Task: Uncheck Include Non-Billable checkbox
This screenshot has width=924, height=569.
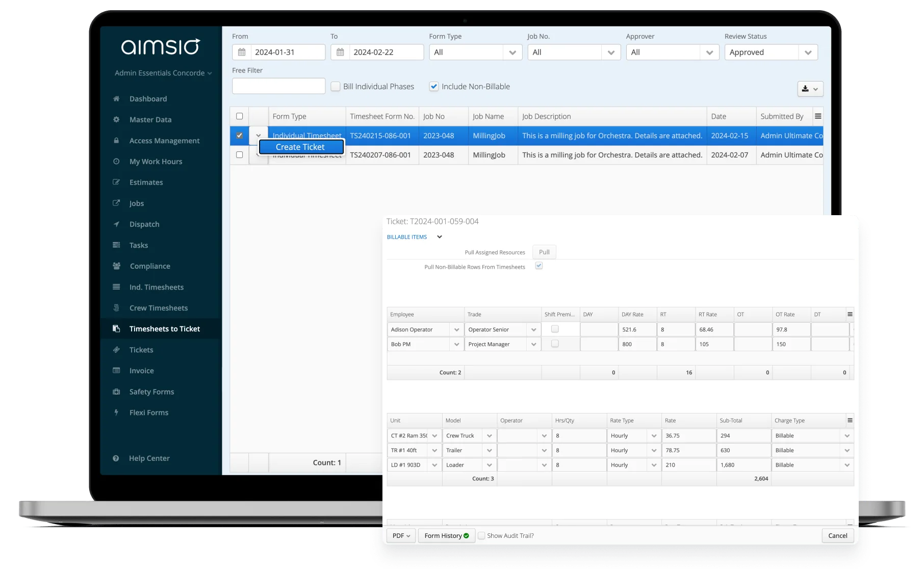Action: (x=434, y=87)
